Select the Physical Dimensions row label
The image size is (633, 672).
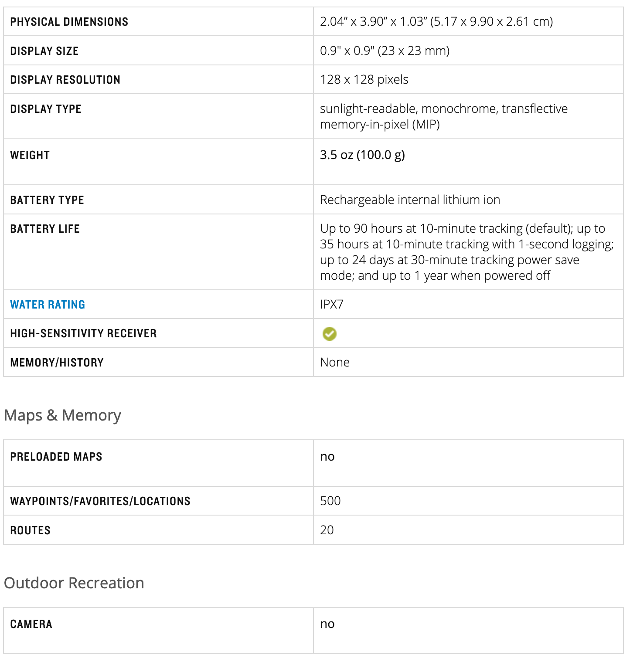pyautogui.click(x=69, y=22)
